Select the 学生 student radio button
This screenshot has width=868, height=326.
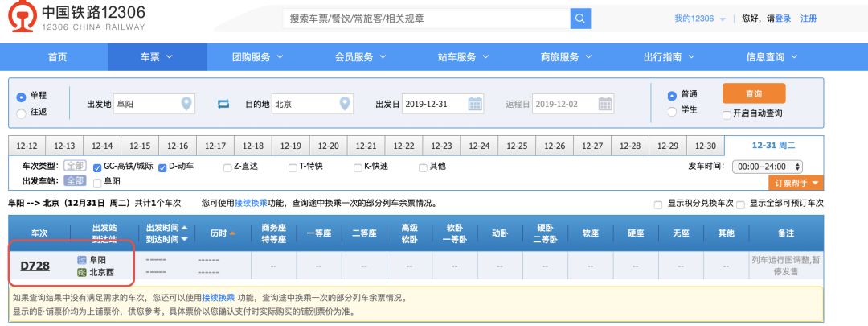click(x=672, y=111)
